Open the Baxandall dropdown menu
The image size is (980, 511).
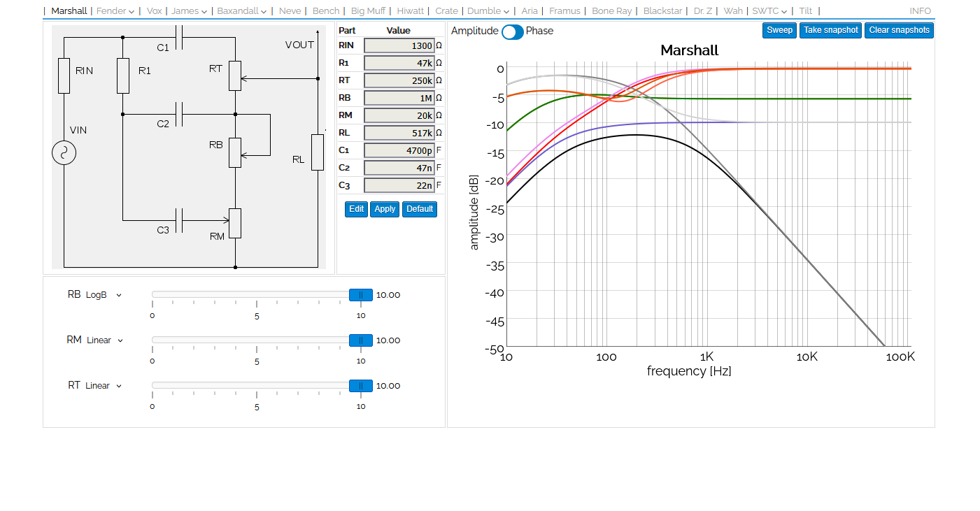click(242, 11)
